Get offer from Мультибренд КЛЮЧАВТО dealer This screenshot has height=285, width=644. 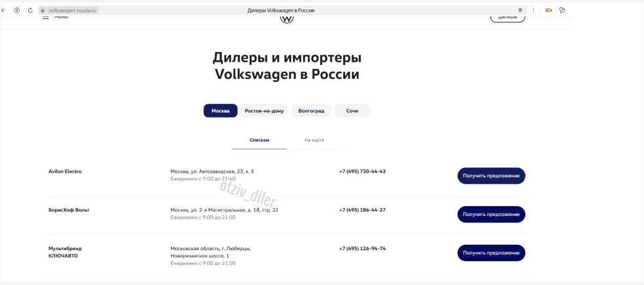pos(491,253)
